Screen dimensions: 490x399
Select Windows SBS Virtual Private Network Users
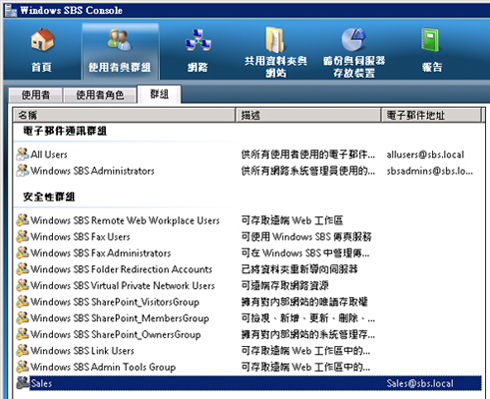pyautogui.click(x=248, y=286)
